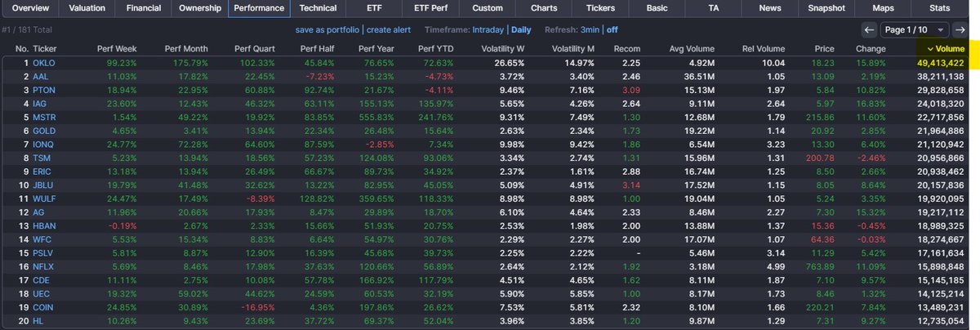The height and width of the screenshot is (330, 980).
Task: Switch to the Ownership tab
Action: 200,9
